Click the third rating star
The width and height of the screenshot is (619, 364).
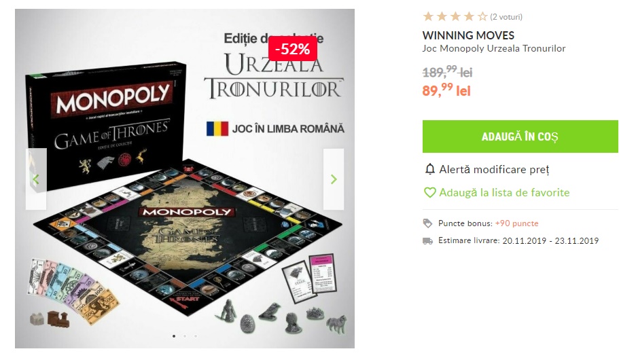pos(455,16)
